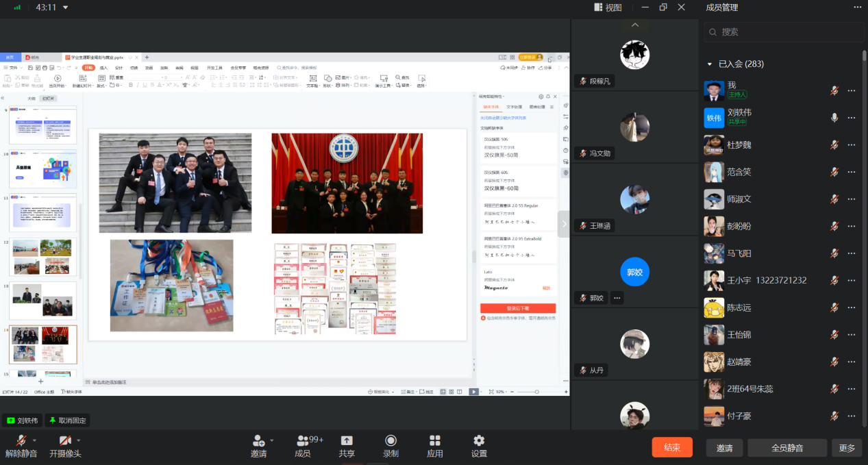Open the 设置 settings gear icon
The height and width of the screenshot is (465, 868).
pos(479,441)
